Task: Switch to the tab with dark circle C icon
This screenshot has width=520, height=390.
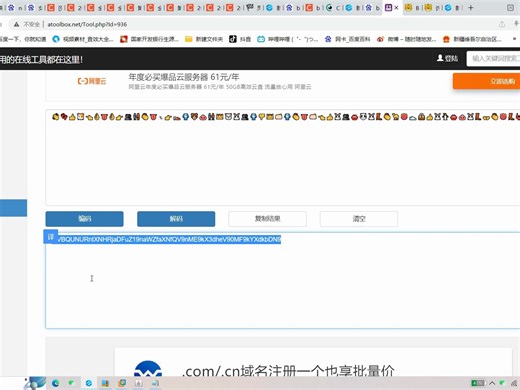Action: (334, 7)
